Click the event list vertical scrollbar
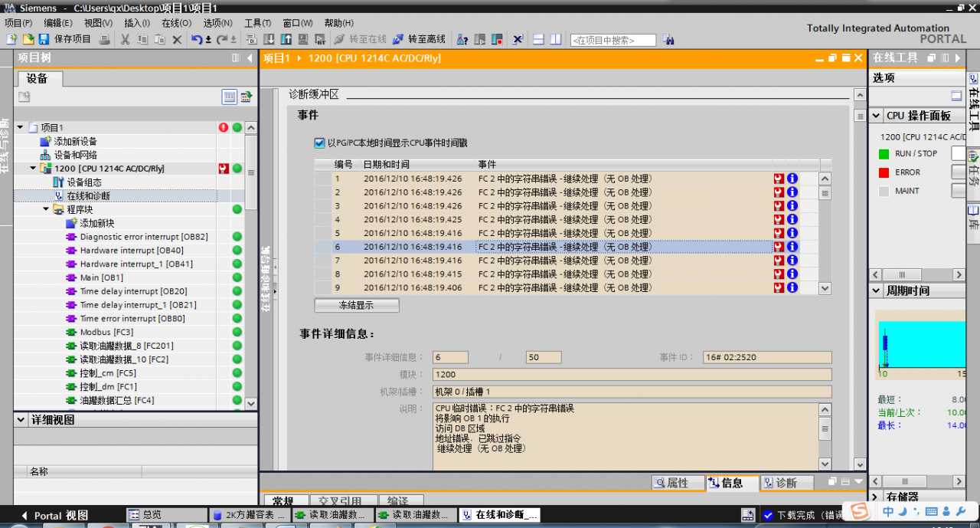980x528 pixels. click(825, 233)
